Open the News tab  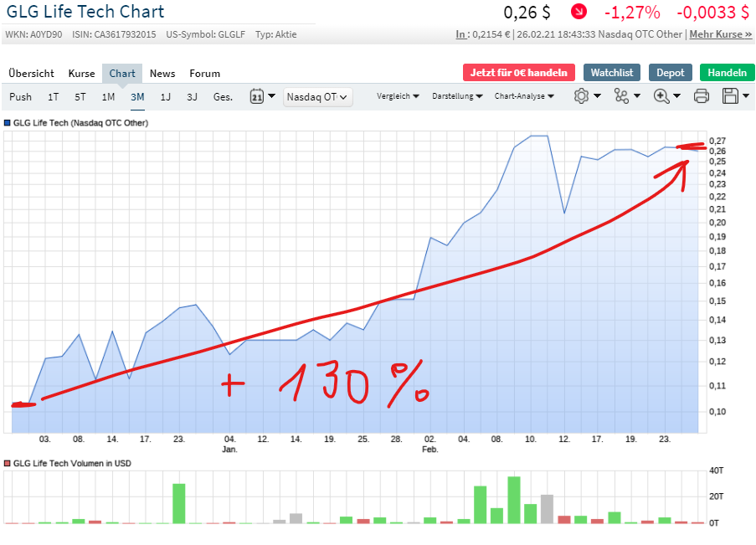[x=162, y=74]
